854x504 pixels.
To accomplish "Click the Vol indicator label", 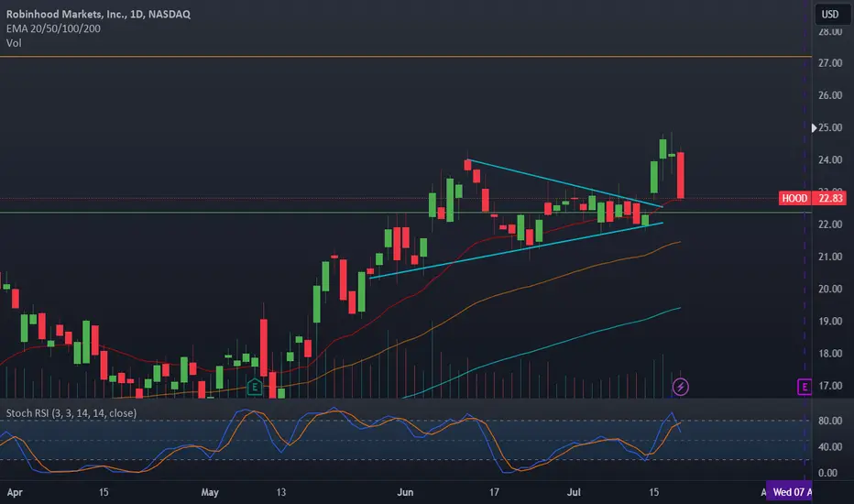I will (14, 42).
